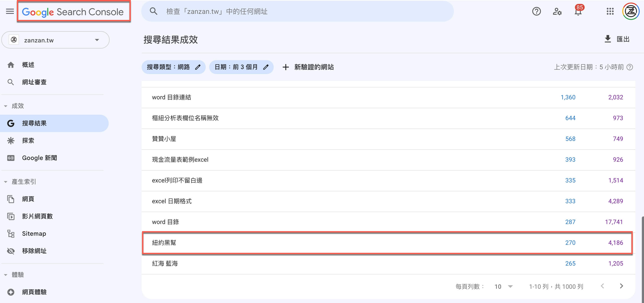Click the help question mark icon
The image size is (644, 303).
point(537,11)
